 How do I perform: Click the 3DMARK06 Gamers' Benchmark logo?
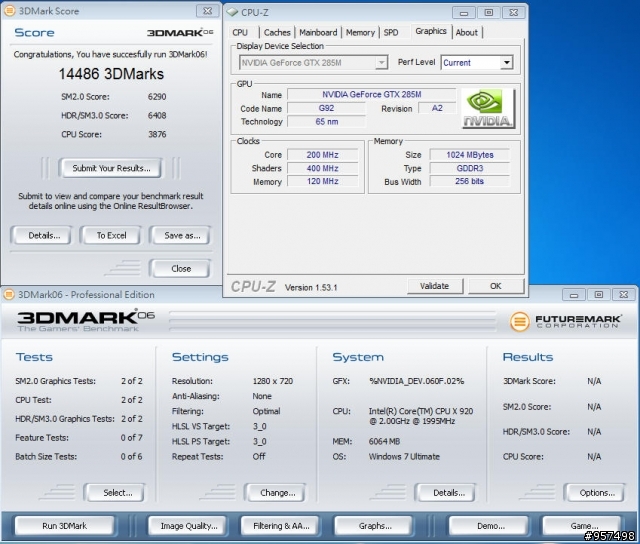(86, 320)
